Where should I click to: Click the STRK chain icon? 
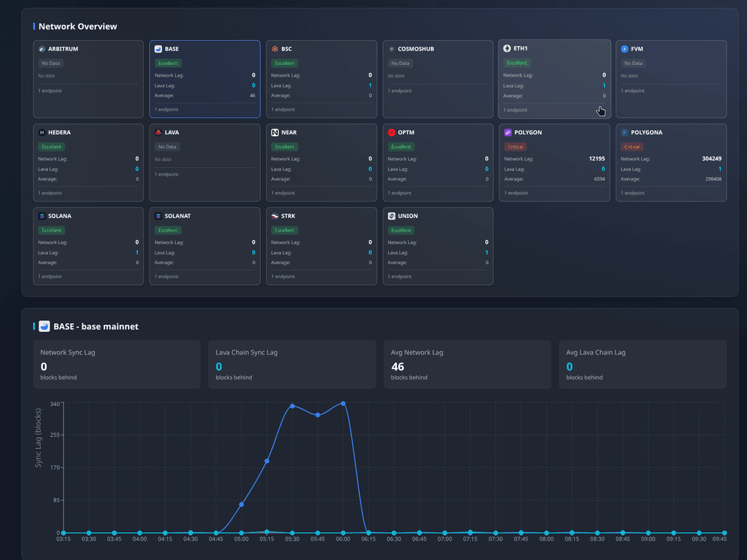tap(275, 216)
